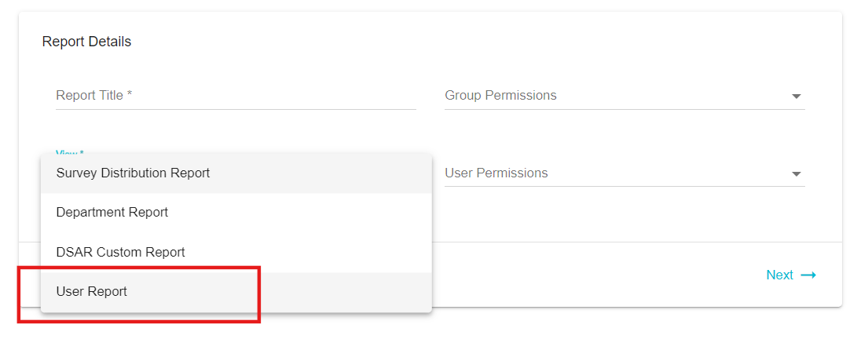Click the Group Permissions placeholder text

500,95
